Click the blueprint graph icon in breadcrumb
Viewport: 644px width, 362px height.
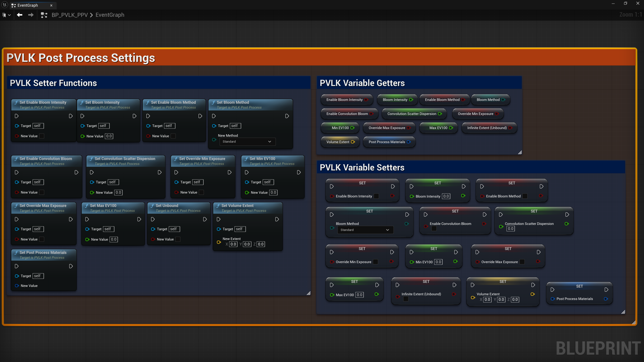tap(44, 15)
